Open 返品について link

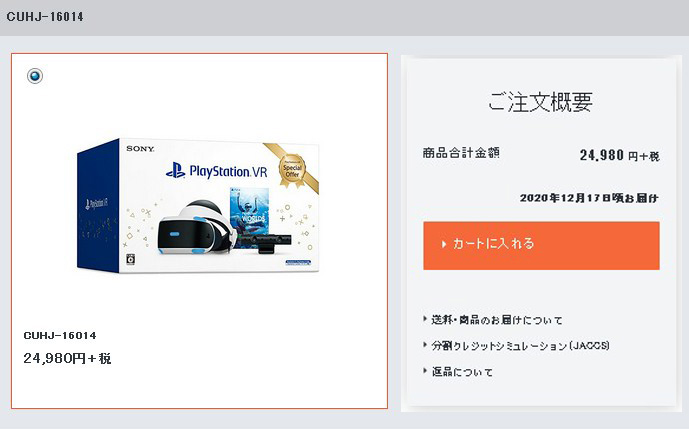coord(462,371)
